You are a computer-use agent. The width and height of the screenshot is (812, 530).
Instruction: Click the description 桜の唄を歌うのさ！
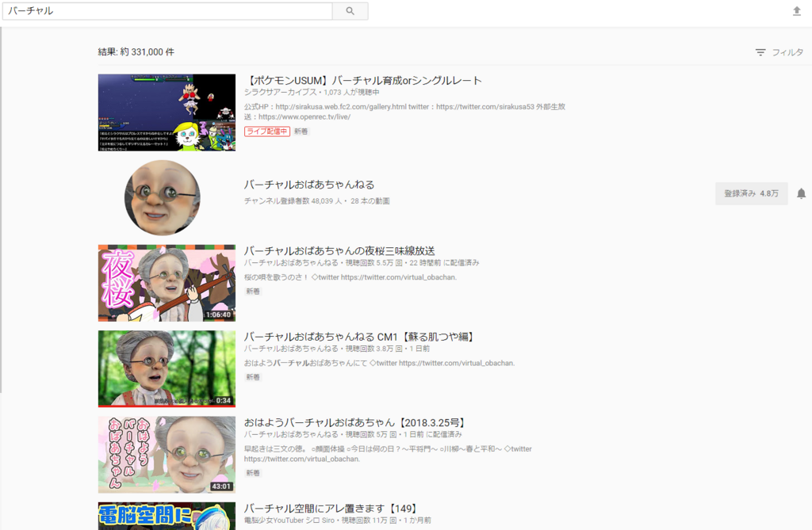click(x=276, y=277)
